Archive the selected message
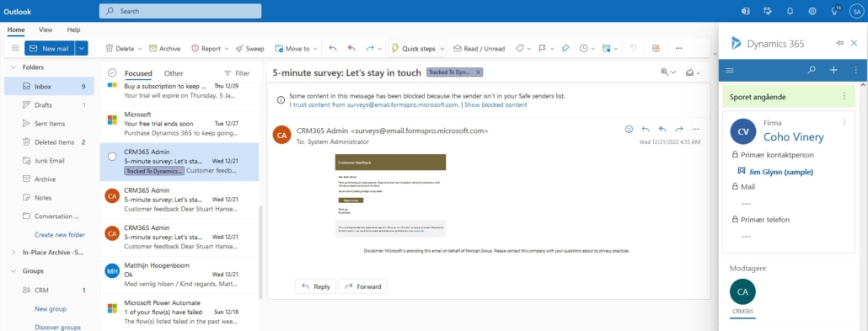The image size is (868, 331). 165,48
